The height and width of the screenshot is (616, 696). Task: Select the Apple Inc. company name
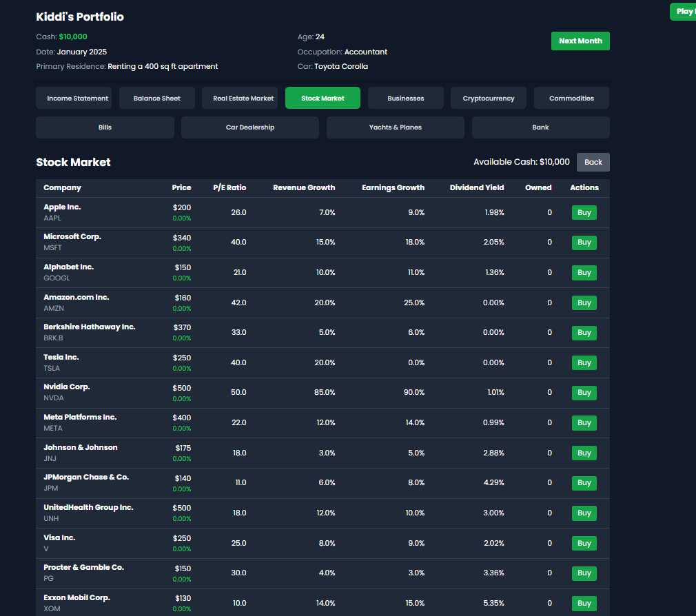(x=62, y=207)
